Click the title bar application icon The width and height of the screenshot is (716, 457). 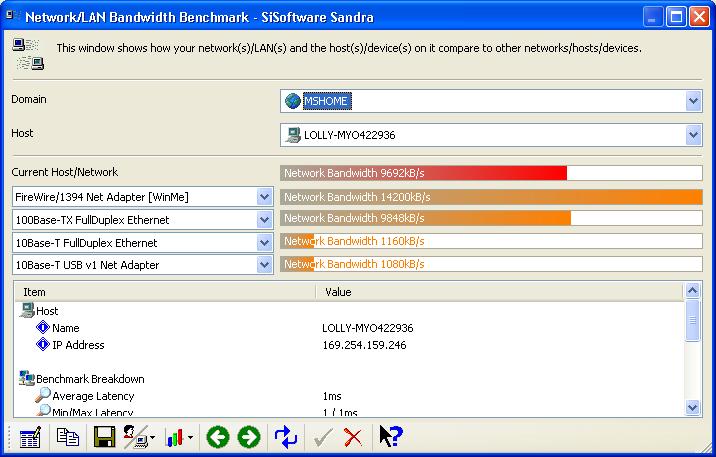click(13, 16)
